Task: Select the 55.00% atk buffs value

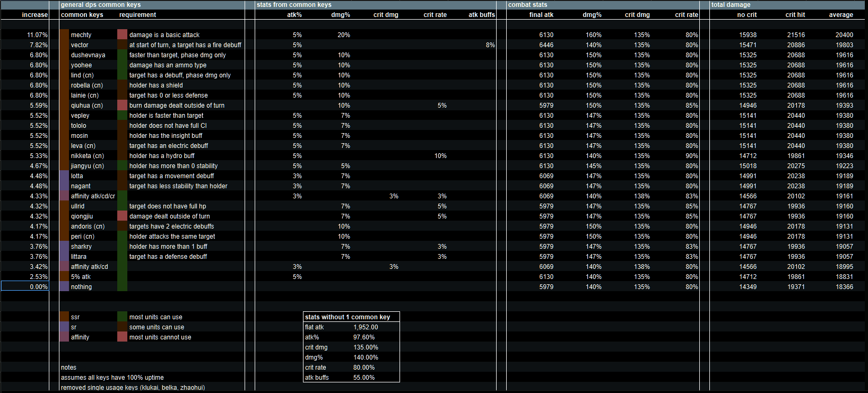Action: [364, 378]
